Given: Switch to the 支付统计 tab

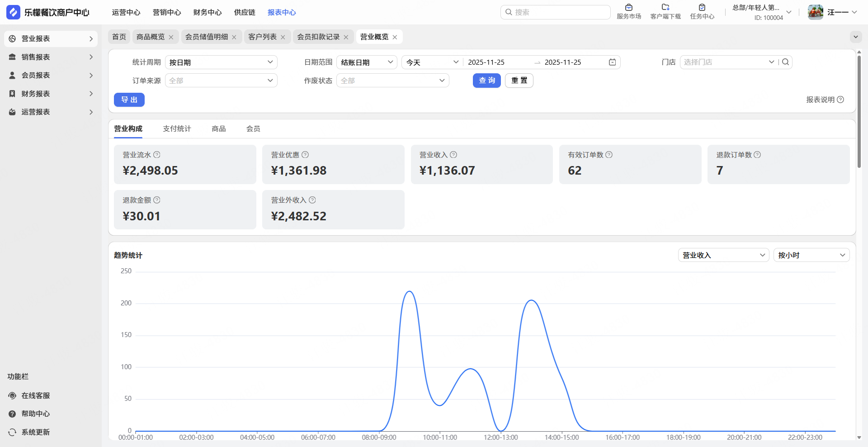Looking at the screenshot, I should [x=177, y=129].
